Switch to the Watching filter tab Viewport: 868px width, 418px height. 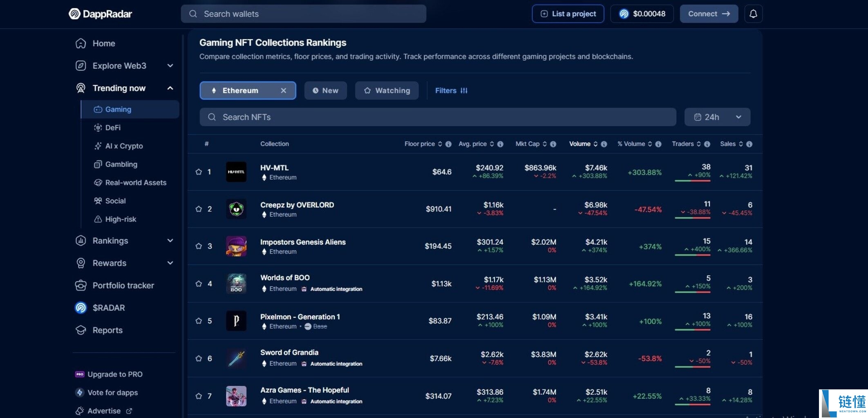pos(387,90)
